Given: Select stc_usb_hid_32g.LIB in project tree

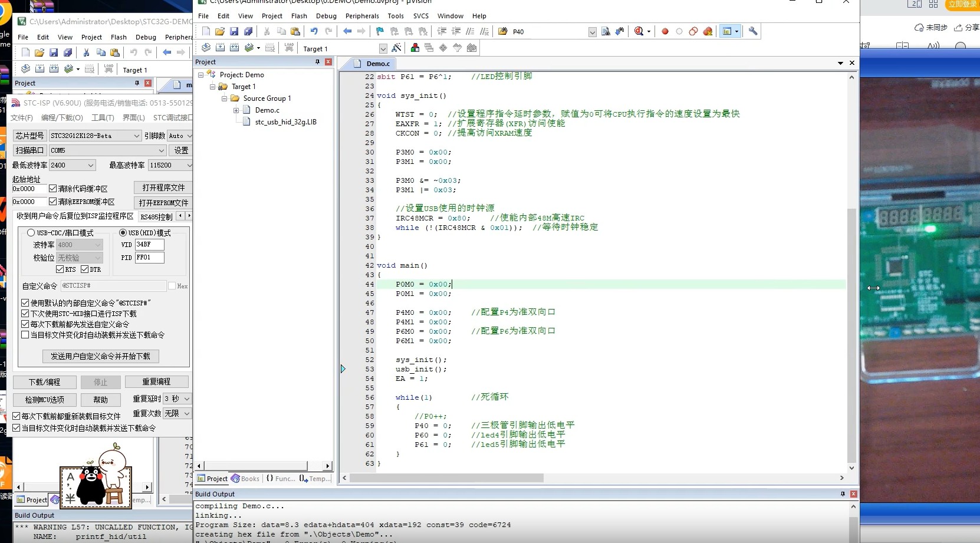Looking at the screenshot, I should point(285,122).
